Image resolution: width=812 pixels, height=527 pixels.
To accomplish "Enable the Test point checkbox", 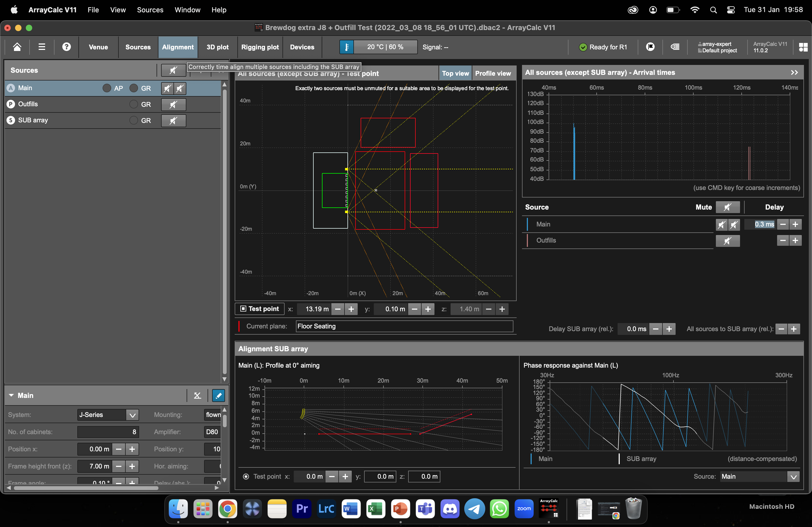I will [243, 309].
